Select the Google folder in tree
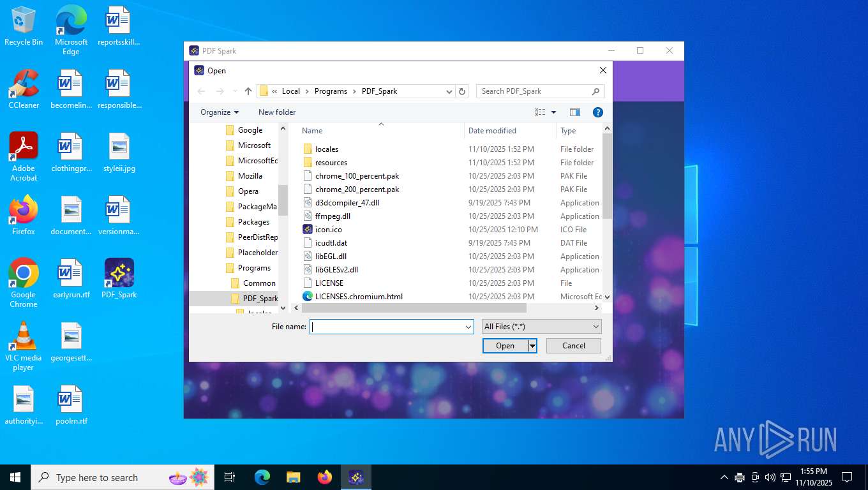Screen dimensions: 868x490 coord(250,130)
